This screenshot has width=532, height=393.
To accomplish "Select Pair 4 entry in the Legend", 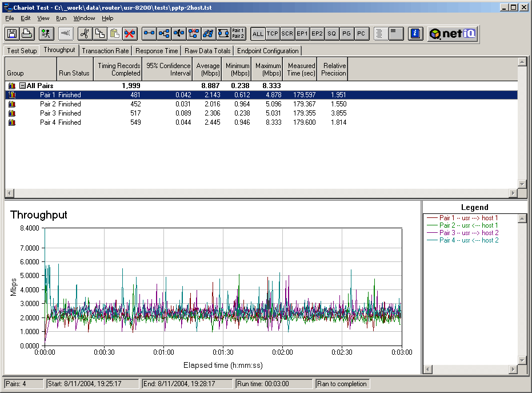I will [x=469, y=240].
